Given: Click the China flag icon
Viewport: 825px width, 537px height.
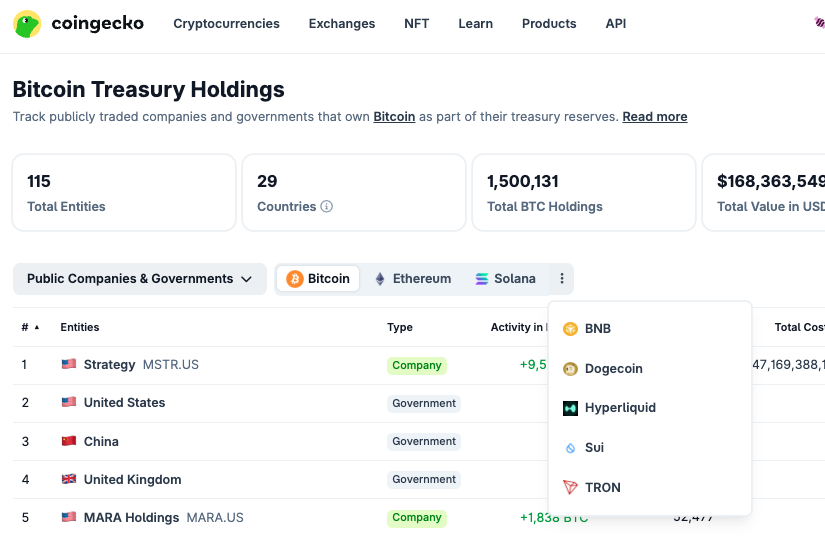Looking at the screenshot, I should click(x=69, y=441).
